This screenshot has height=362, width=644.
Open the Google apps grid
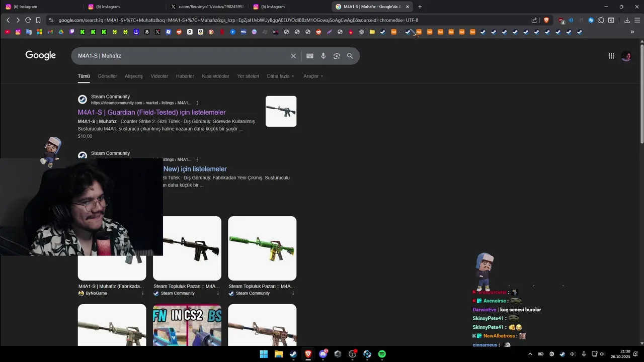(x=611, y=56)
